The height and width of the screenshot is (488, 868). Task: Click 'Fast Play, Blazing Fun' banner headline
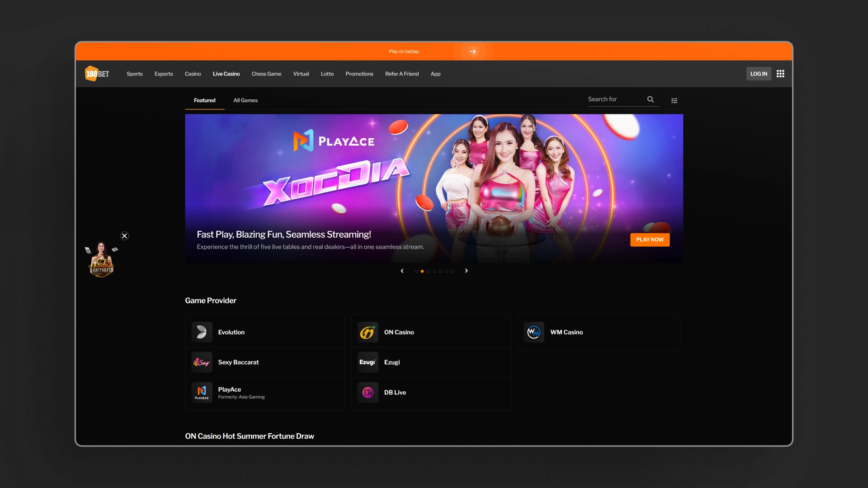coord(284,235)
